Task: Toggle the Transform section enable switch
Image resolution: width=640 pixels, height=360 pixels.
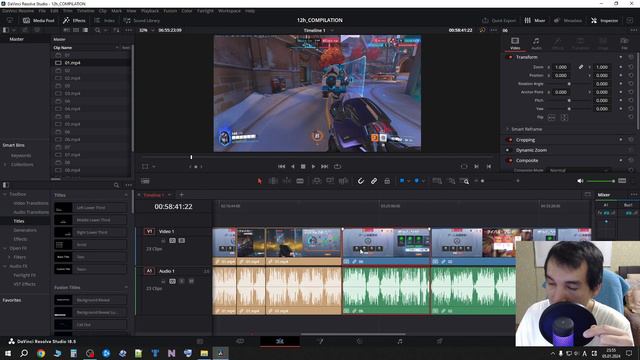Action: click(x=509, y=57)
